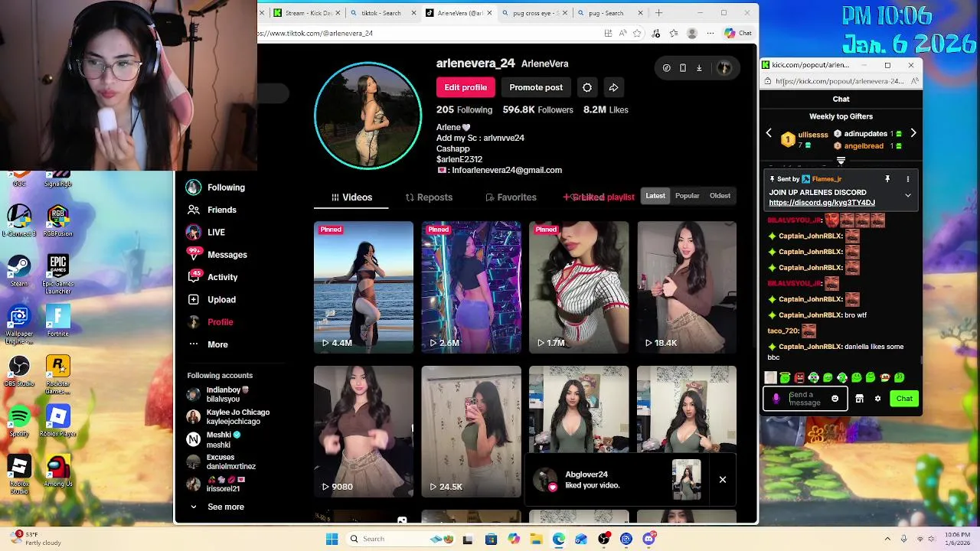Show hidden system tray icons chevron
Screen dimensions: 980x551
pyautogui.click(x=887, y=539)
